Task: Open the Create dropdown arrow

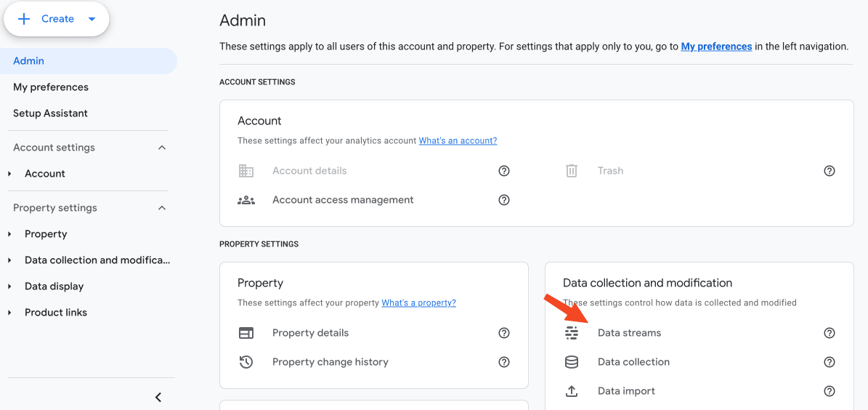Action: [x=92, y=19]
